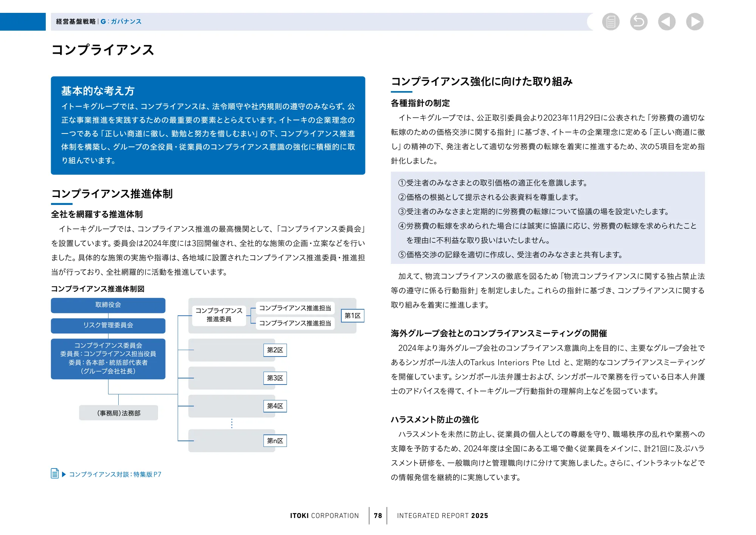The height and width of the screenshot is (535, 756).
Task: Click the blue sidebar accent bar top left
Action: (23, 22)
